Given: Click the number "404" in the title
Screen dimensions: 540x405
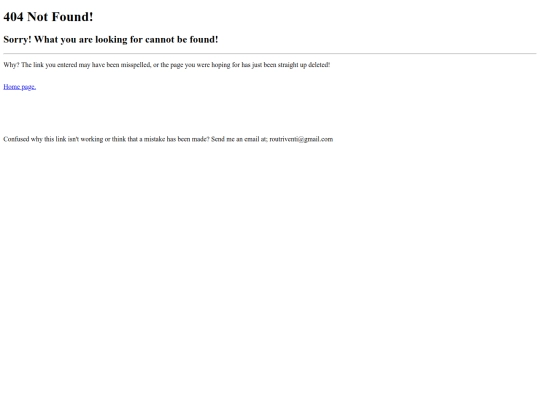Looking at the screenshot, I should click(13, 17).
